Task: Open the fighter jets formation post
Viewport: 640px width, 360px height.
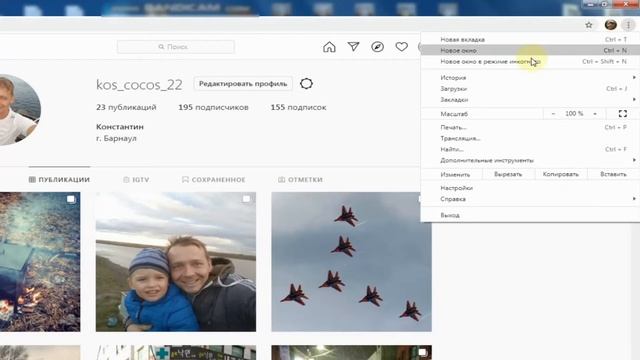Action: point(351,262)
